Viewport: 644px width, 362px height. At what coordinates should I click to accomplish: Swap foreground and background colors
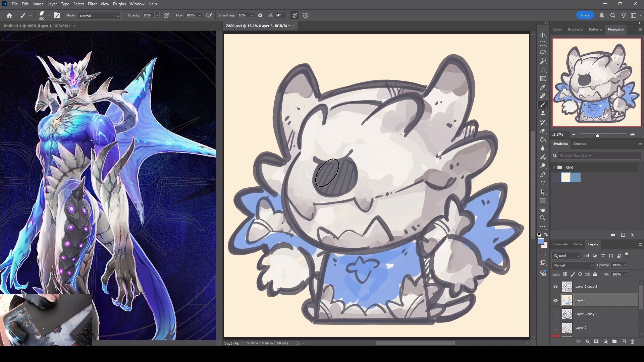tap(546, 235)
